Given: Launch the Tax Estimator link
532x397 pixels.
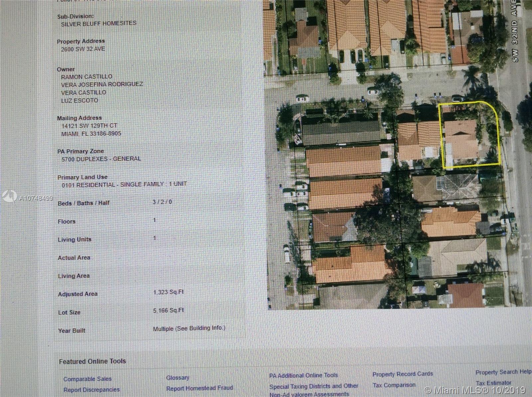Looking at the screenshot, I should [x=493, y=383].
